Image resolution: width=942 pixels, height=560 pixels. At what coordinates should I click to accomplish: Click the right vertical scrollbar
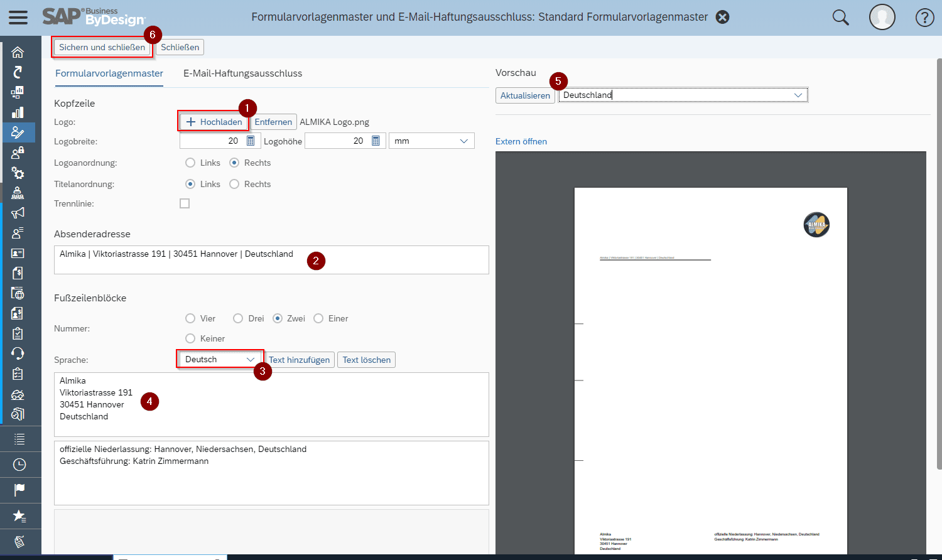point(939,264)
